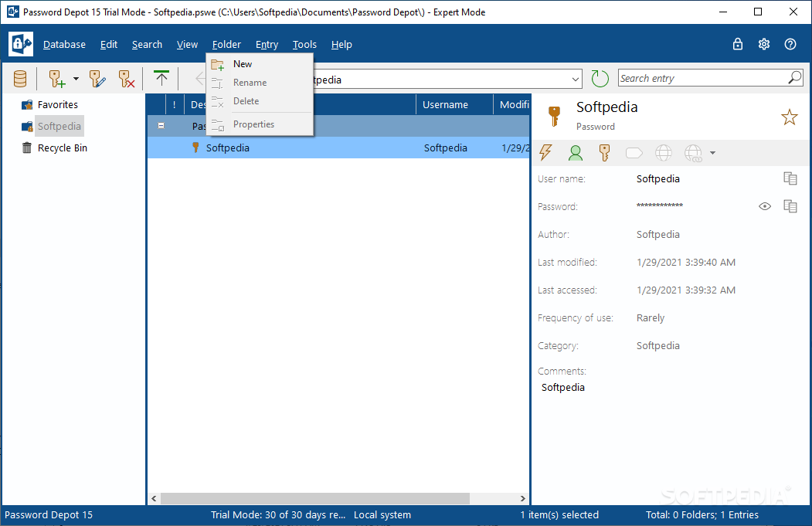The height and width of the screenshot is (526, 812).
Task: Open the Database menu
Action: 64,45
